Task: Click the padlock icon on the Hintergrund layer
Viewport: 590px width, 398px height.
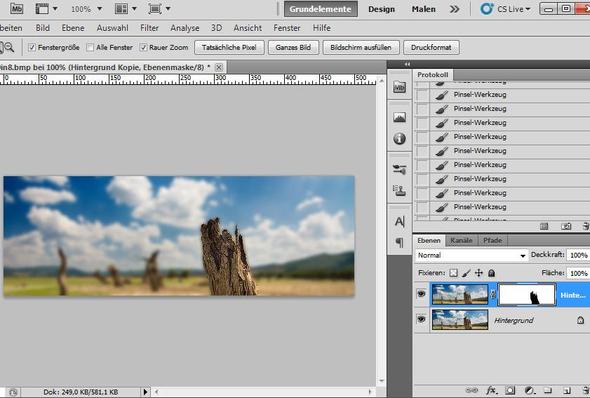Action: (581, 320)
